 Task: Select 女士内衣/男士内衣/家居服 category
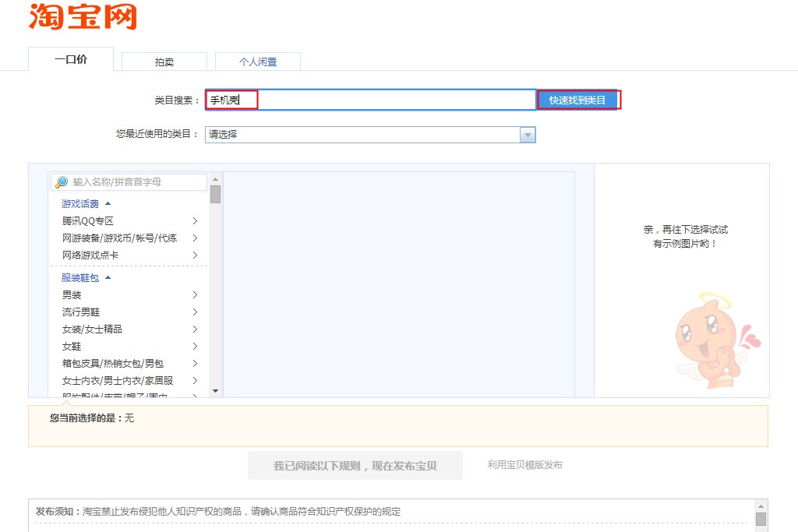pyautogui.click(x=129, y=380)
